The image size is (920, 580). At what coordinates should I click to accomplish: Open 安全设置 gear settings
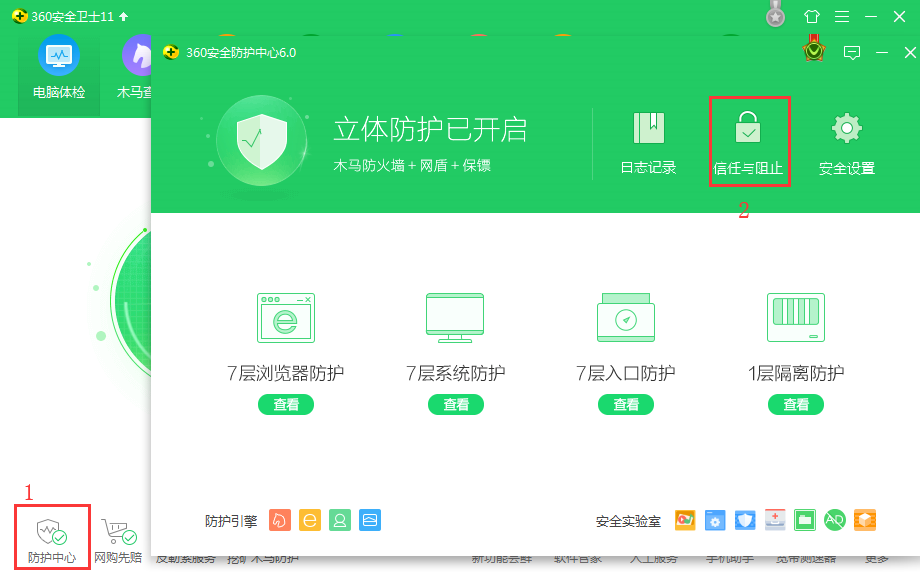click(x=847, y=129)
